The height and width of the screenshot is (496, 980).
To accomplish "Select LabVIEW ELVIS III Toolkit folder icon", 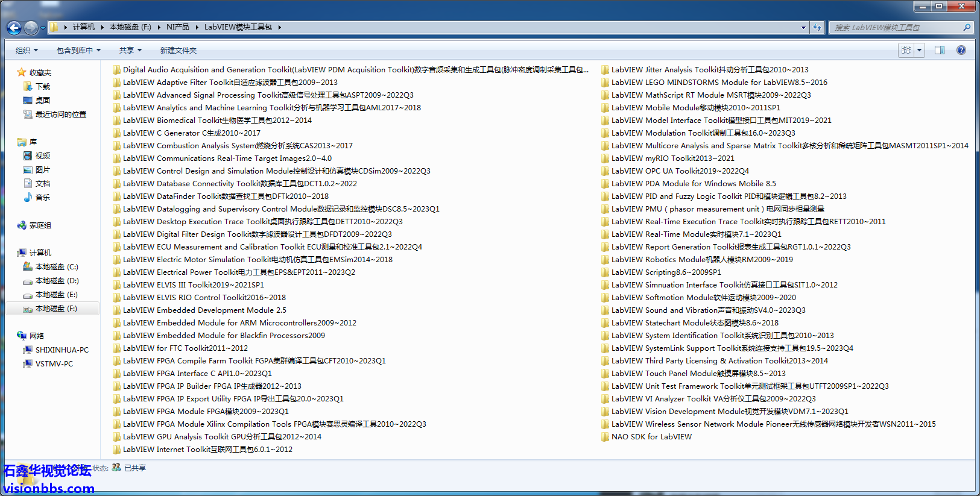I will pos(117,284).
